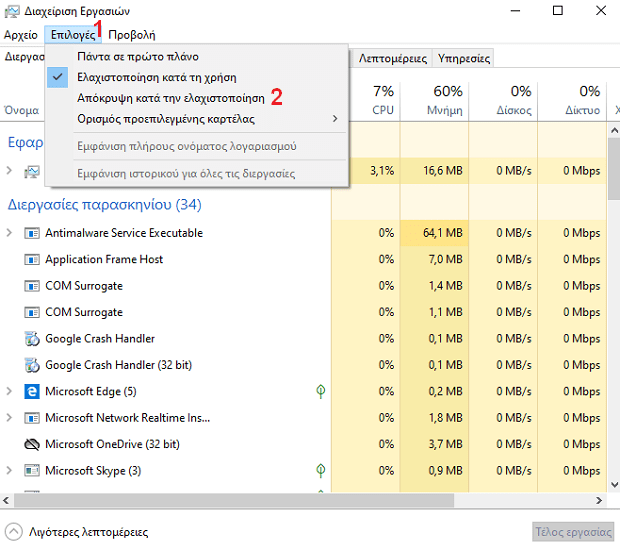Screen dimensions: 620x550
Task: Click the Application Frame Host icon
Action: [x=32, y=260]
